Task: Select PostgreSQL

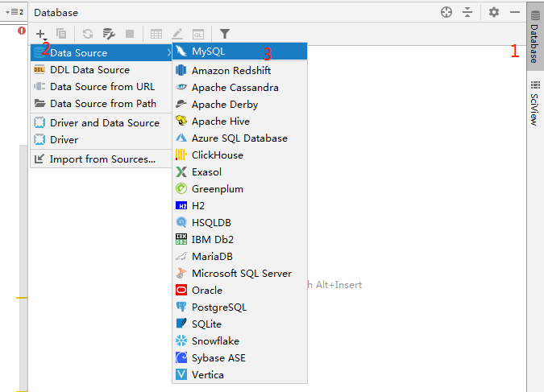Action: point(239,307)
